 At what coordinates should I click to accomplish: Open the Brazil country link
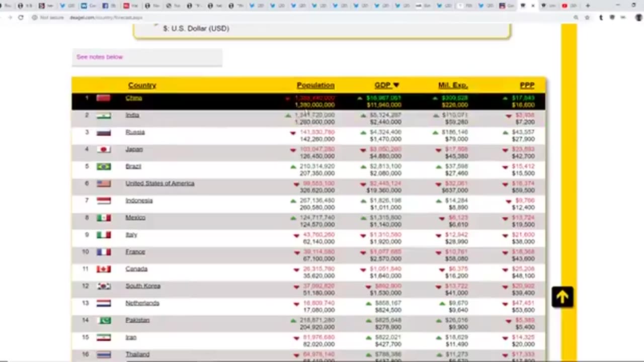[133, 166]
